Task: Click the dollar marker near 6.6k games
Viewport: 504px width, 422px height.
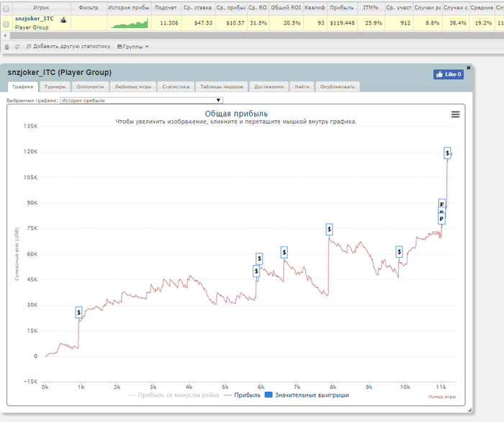Action: [284, 252]
